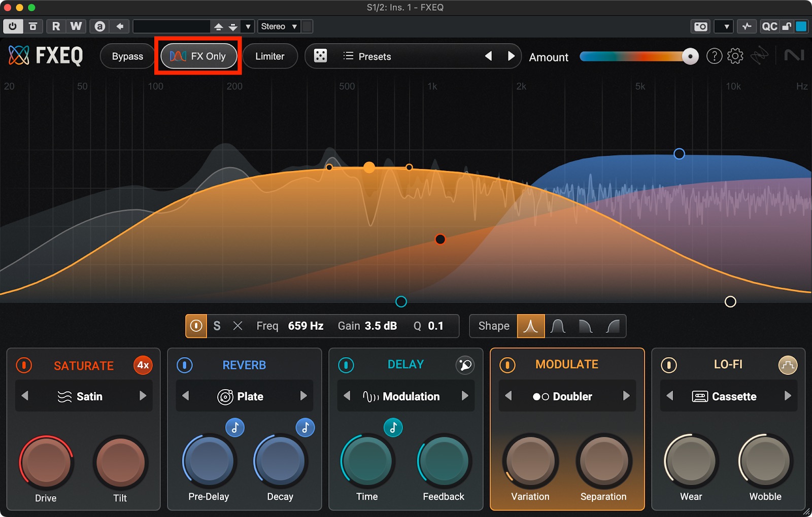Viewport: 812px width, 517px height.
Task: Toggle the Modulate module power button
Action: coord(507,365)
